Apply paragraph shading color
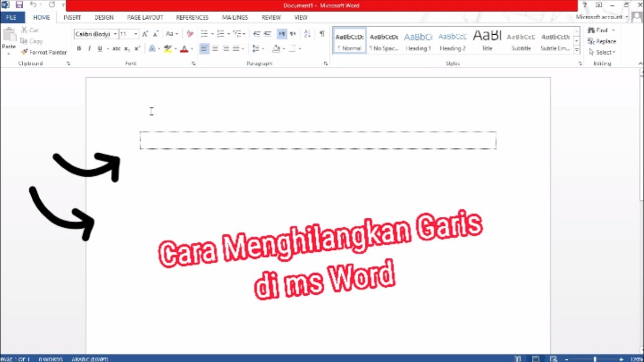Image resolution: width=644 pixels, height=362 pixels. coord(276,49)
